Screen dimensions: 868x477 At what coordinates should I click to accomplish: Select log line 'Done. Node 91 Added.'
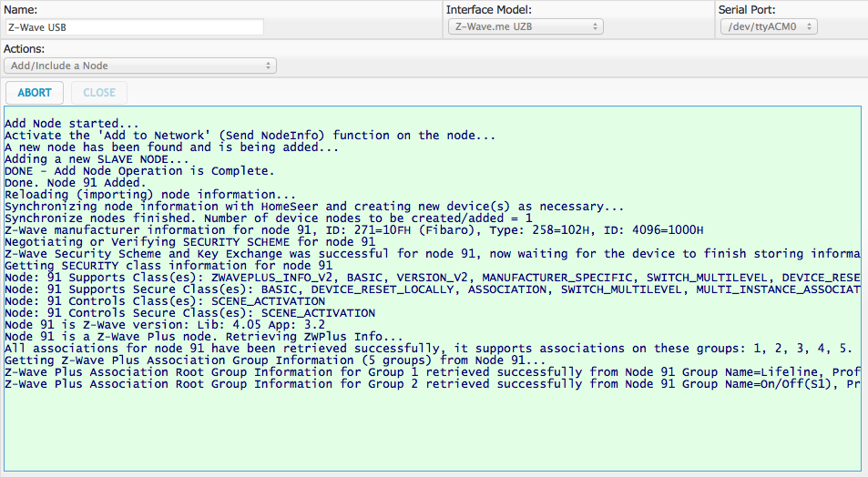76,183
